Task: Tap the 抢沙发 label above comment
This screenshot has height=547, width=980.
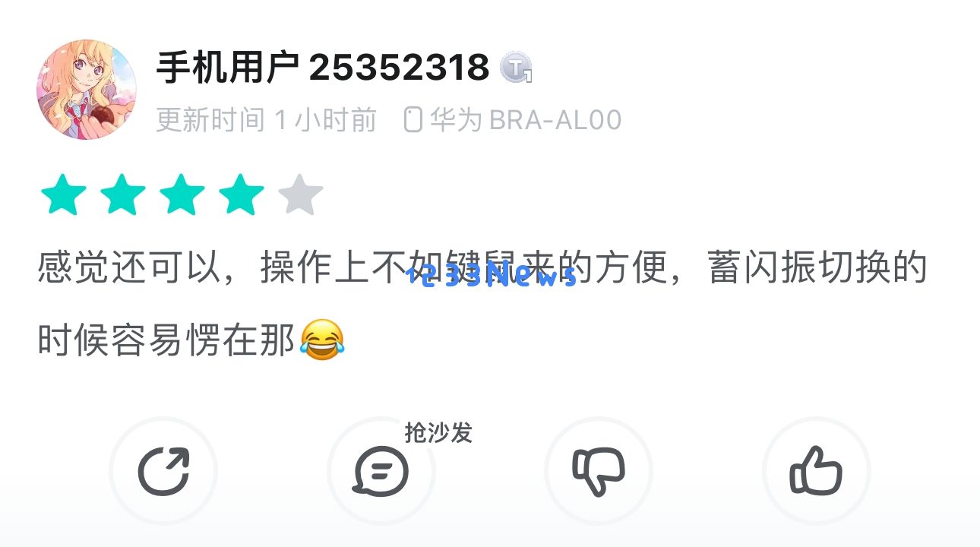Action: click(438, 432)
